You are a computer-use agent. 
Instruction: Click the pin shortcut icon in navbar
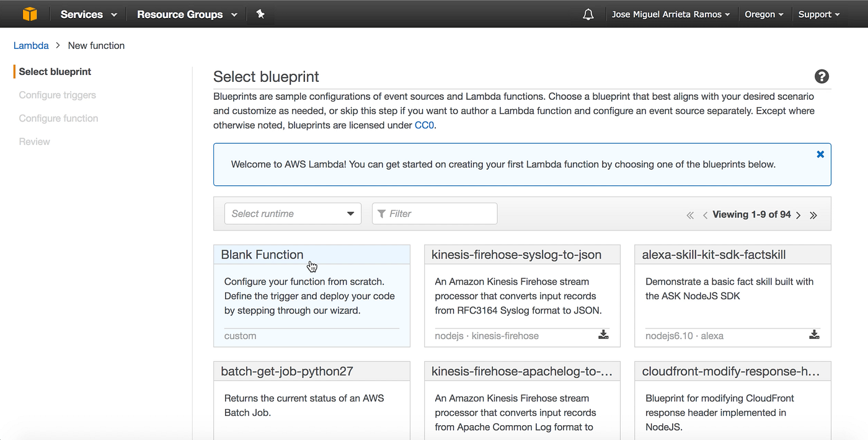coord(260,14)
